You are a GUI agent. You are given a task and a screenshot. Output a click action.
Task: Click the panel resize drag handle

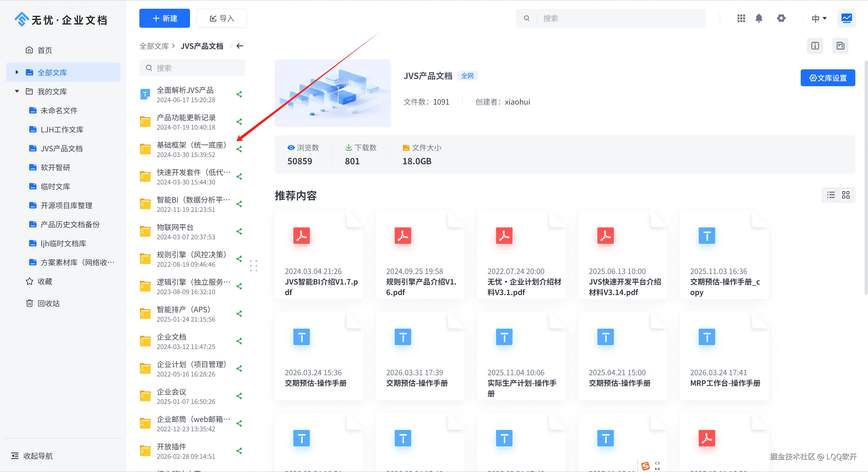(x=253, y=266)
